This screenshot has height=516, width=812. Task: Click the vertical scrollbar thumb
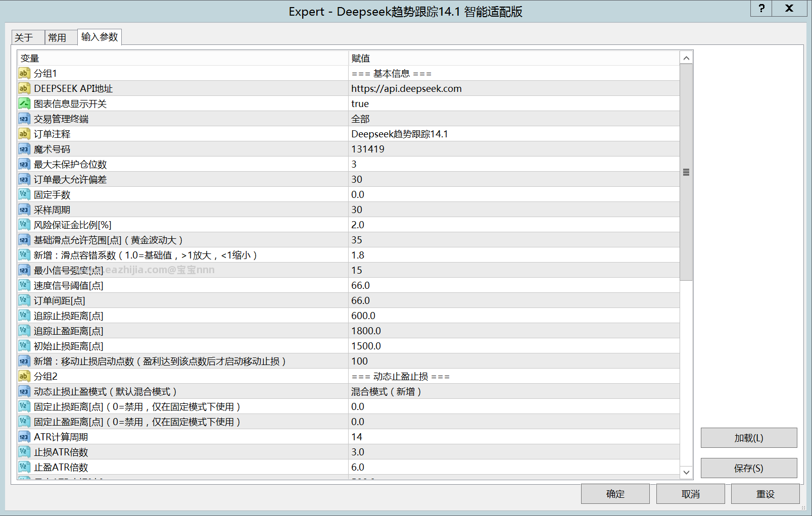click(686, 172)
